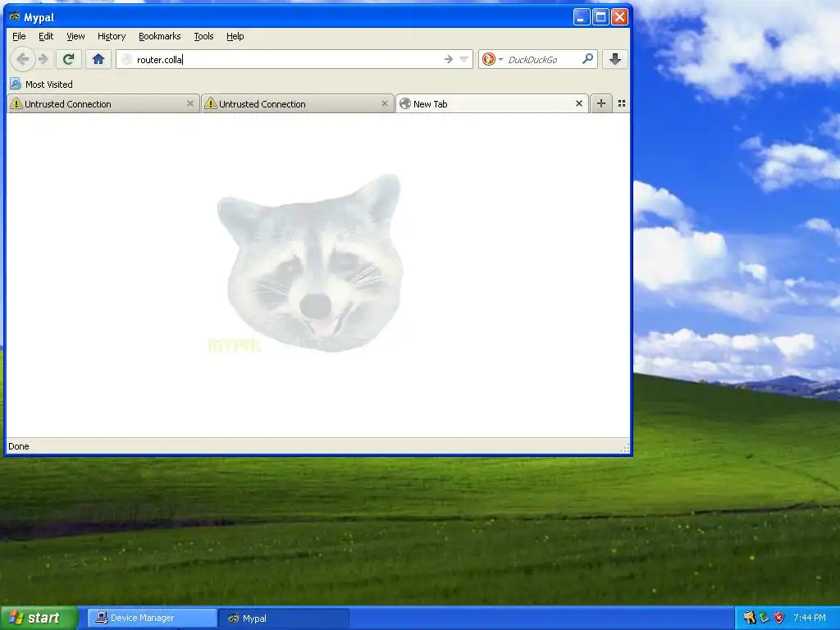Reload the current page

tap(69, 59)
